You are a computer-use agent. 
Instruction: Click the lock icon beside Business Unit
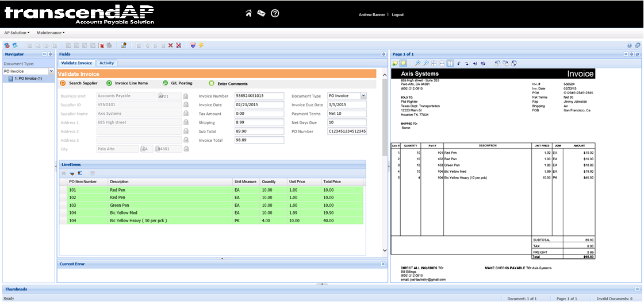[x=186, y=96]
